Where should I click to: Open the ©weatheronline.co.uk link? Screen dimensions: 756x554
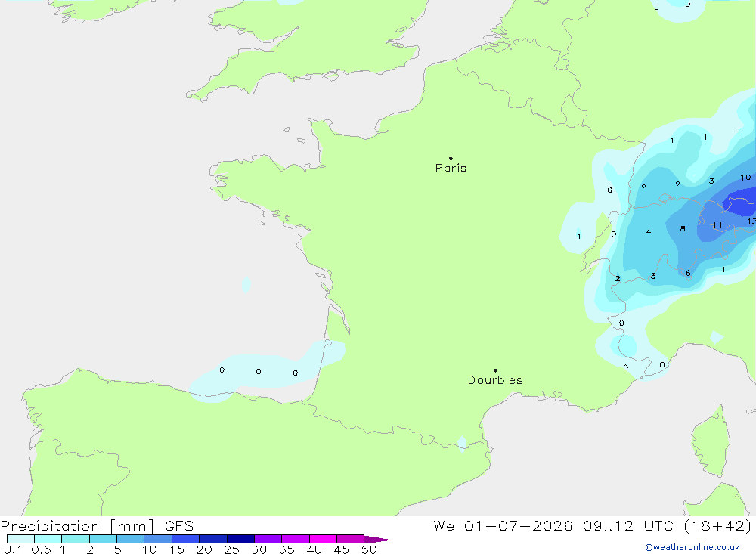click(x=692, y=547)
